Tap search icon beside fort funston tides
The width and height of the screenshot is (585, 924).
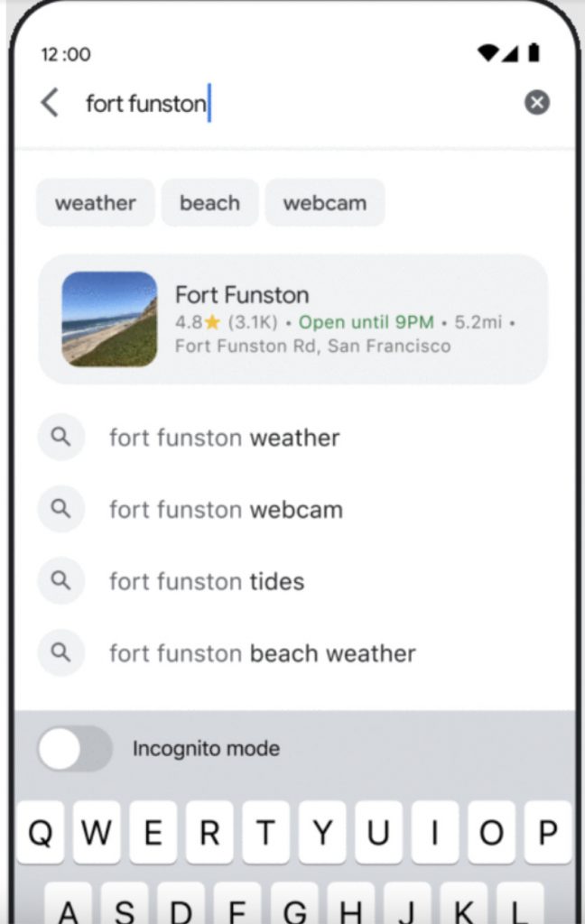60,581
